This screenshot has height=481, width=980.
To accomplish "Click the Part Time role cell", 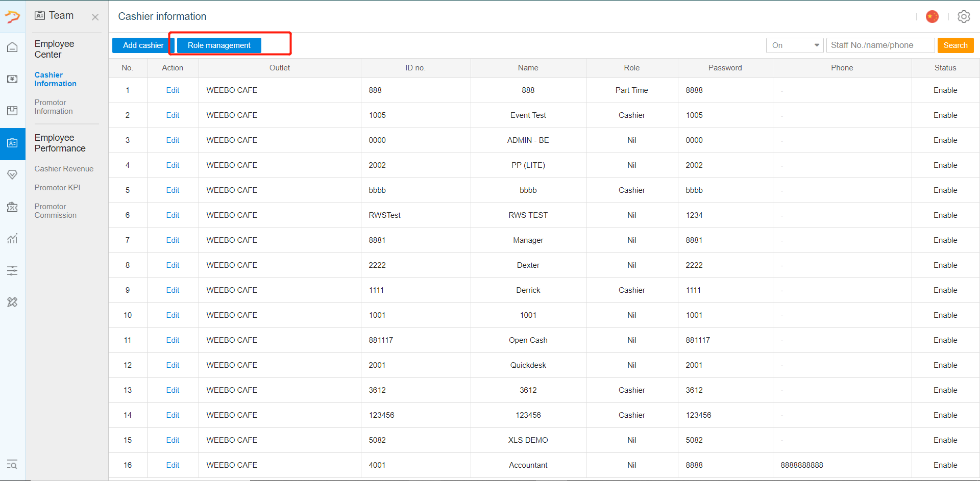I will 631,90.
